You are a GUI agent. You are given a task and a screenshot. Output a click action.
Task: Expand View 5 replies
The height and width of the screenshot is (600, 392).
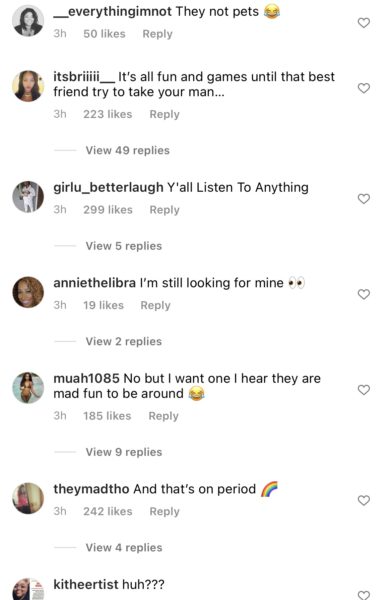tap(124, 246)
